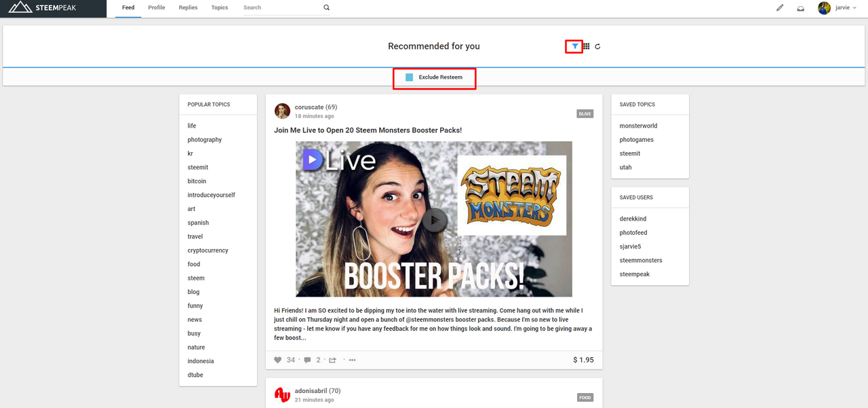Click the jarvie profile avatar
868x408 pixels.
(824, 8)
